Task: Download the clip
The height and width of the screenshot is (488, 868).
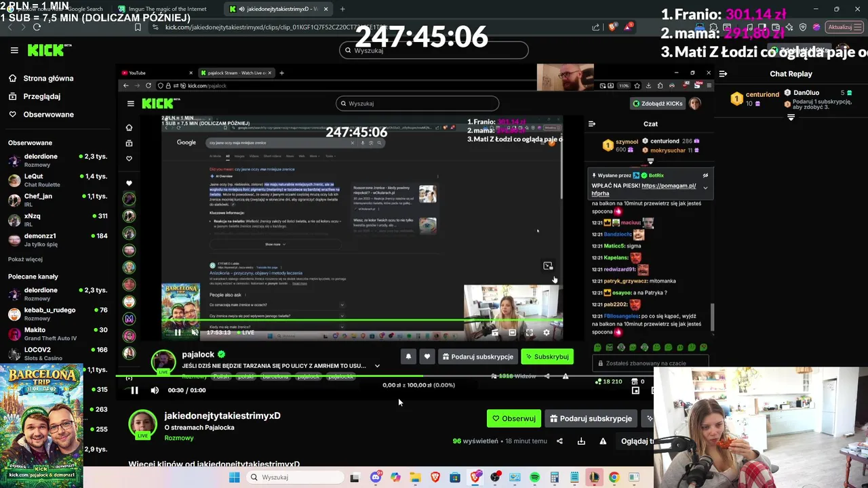Action: (581, 441)
